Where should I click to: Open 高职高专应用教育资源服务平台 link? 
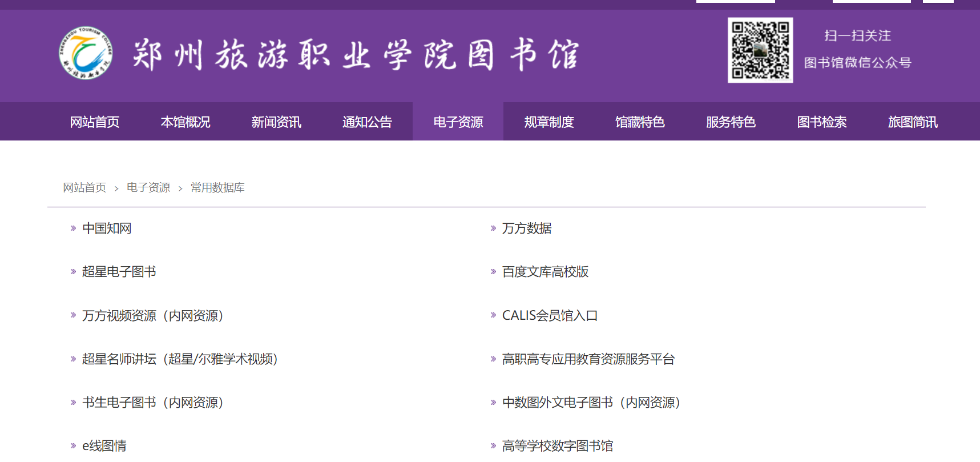pos(588,359)
